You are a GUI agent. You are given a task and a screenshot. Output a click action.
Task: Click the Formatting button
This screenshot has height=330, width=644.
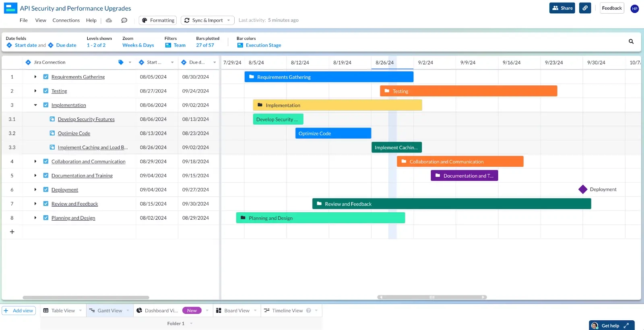158,20
